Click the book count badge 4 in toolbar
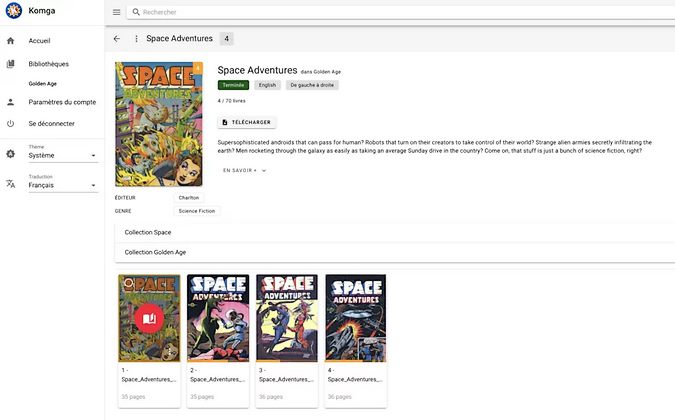Image resolution: width=675 pixels, height=420 pixels. [x=226, y=39]
